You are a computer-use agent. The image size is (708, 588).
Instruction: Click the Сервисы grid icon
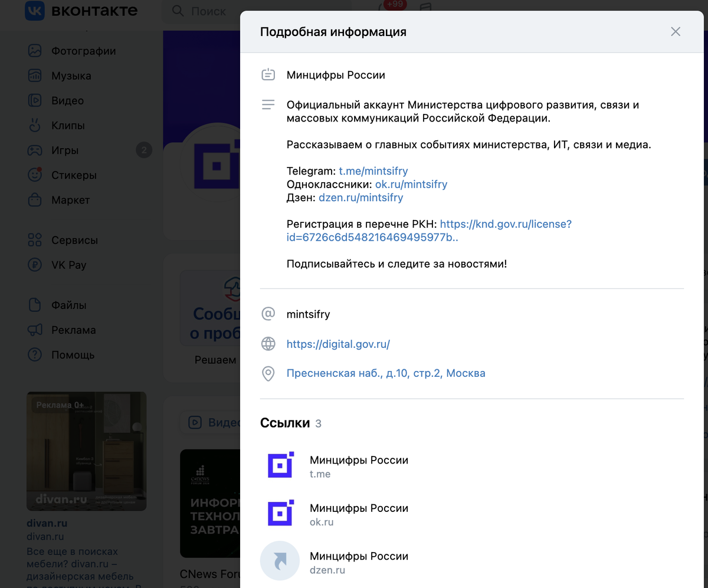click(35, 240)
